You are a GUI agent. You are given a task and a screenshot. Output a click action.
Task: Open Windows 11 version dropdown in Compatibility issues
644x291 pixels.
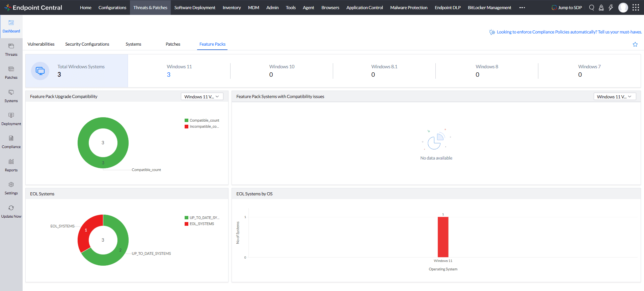[615, 97]
